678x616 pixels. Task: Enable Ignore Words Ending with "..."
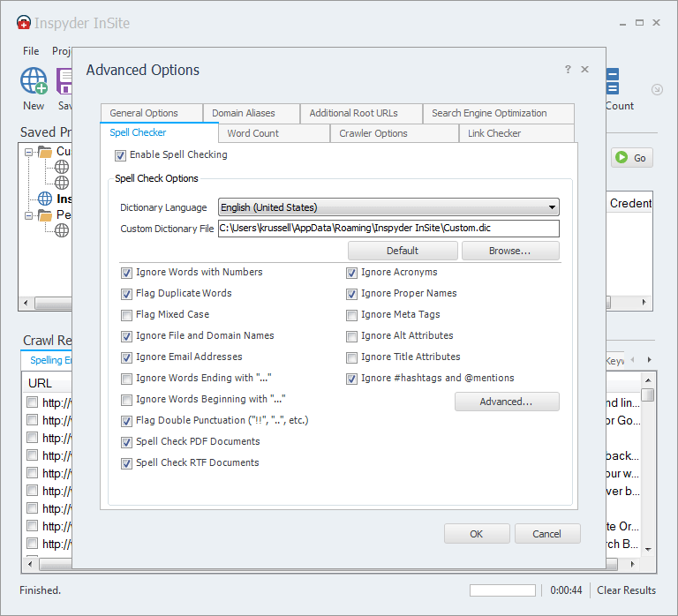coord(126,379)
